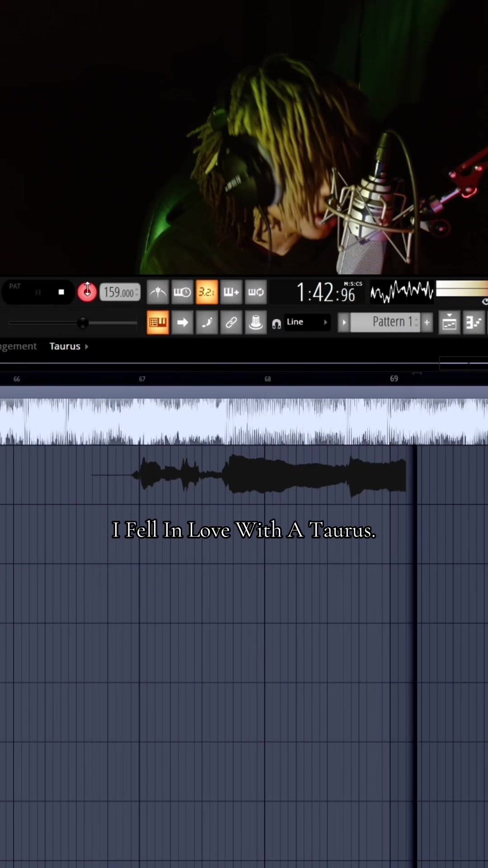The height and width of the screenshot is (868, 488).
Task: Toggle the metronome icon
Action: point(158,292)
